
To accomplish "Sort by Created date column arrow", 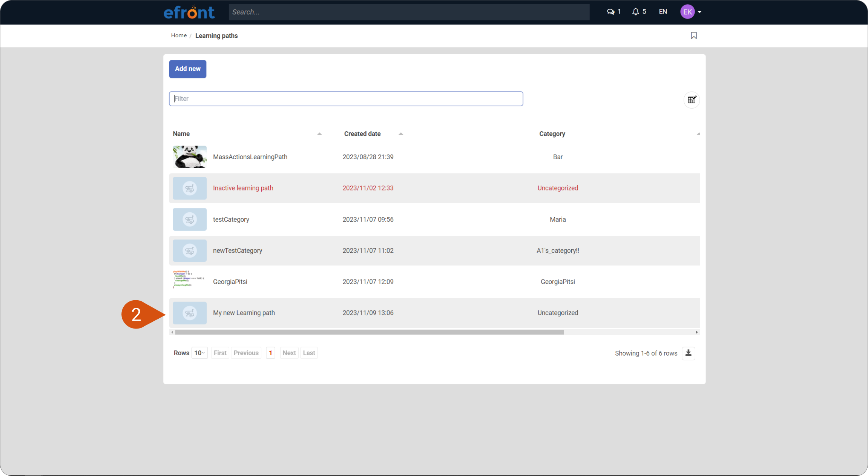I will click(x=401, y=134).
